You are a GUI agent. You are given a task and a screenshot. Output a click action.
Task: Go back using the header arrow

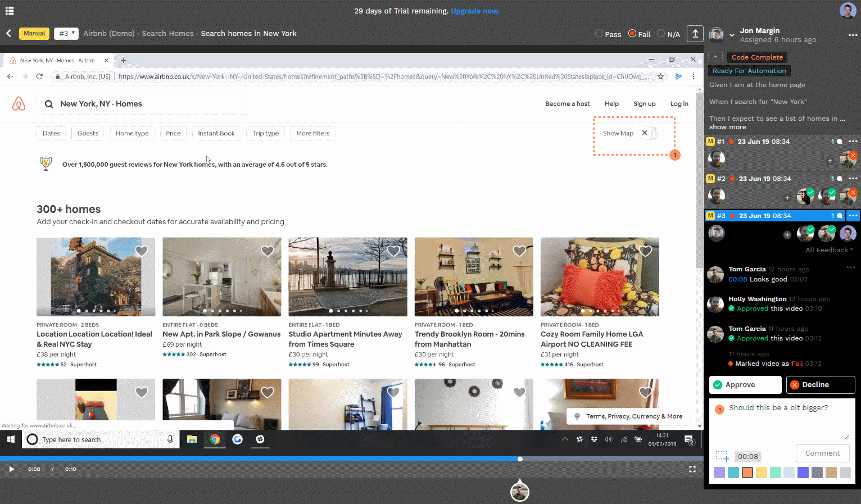point(9,34)
